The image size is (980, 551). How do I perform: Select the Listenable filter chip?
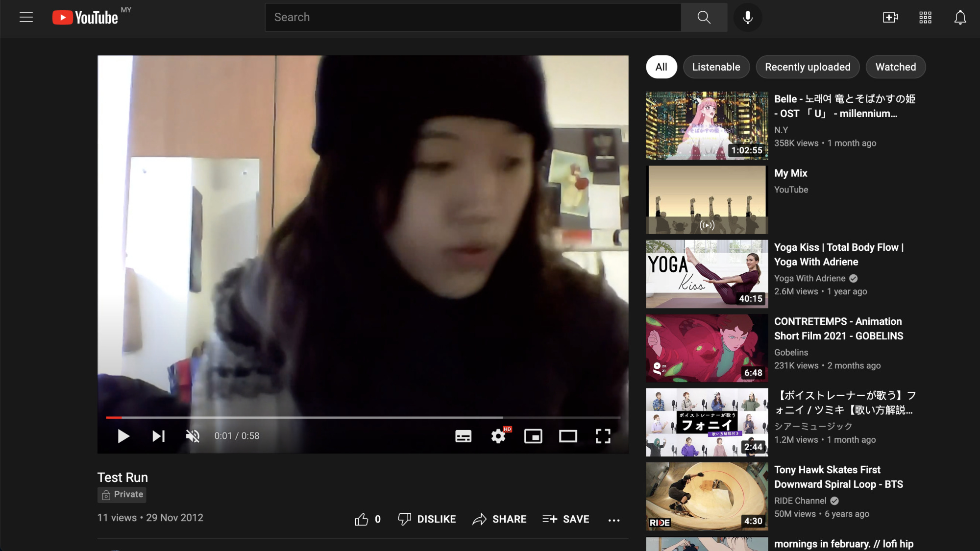[x=716, y=67]
